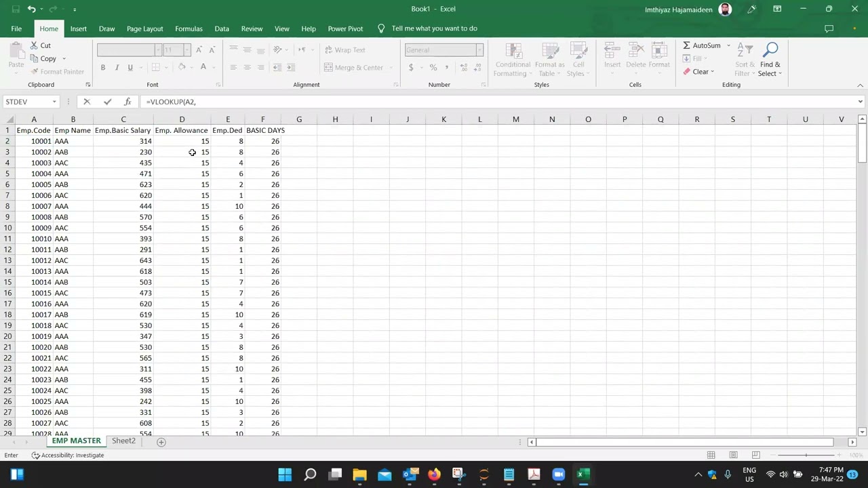Click Tell me what you want to do
The width and height of the screenshot is (868, 488).
click(434, 28)
